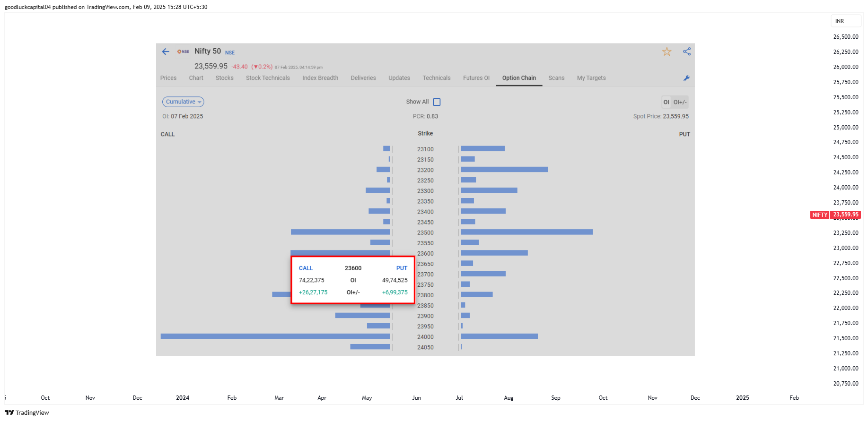This screenshot has height=421, width=868.
Task: Click the 23800 put OI bar
Action: pyautogui.click(x=477, y=294)
